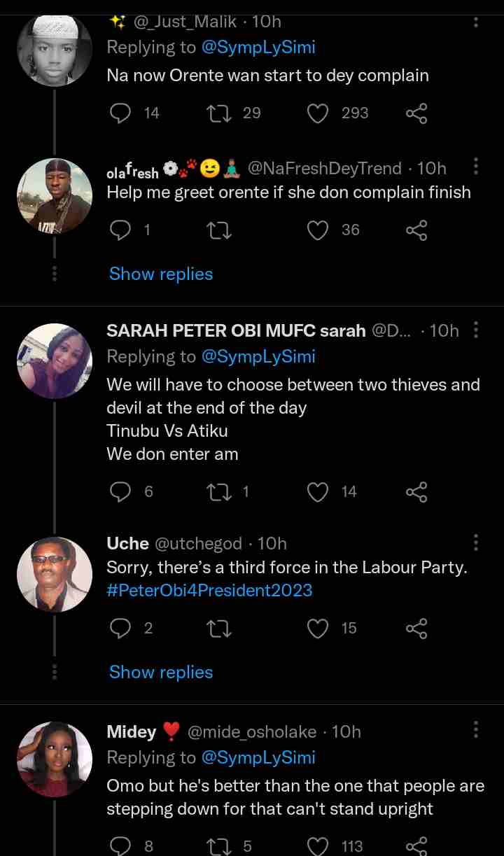Show replies under olafresh's tweet
504x856 pixels.
coord(161,274)
